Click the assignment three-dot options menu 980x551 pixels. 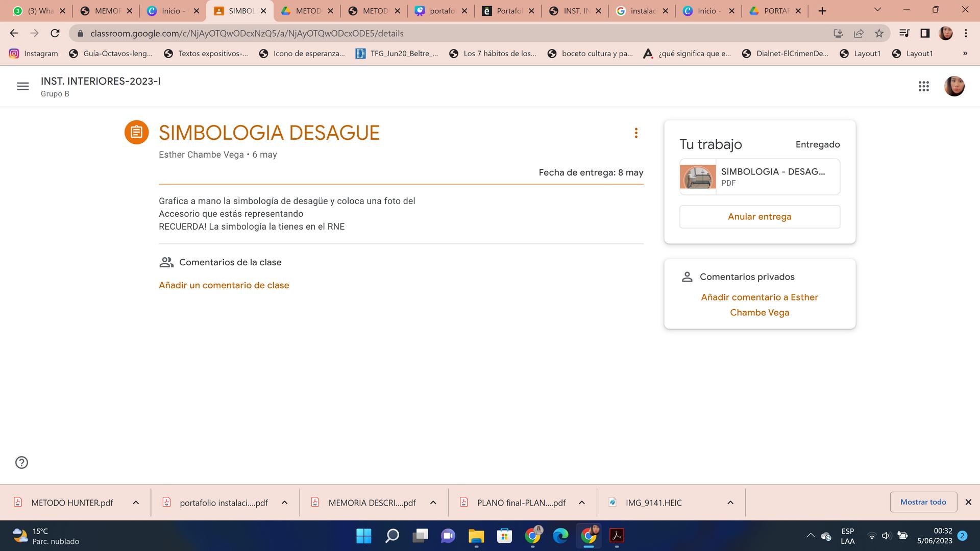(636, 133)
